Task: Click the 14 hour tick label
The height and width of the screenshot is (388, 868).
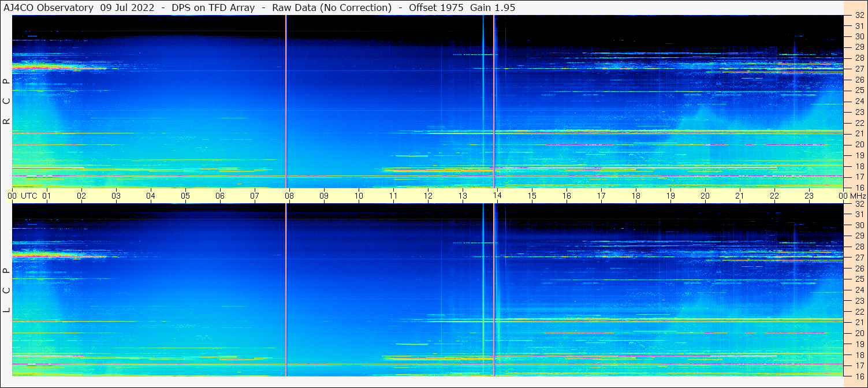Action: [497, 196]
